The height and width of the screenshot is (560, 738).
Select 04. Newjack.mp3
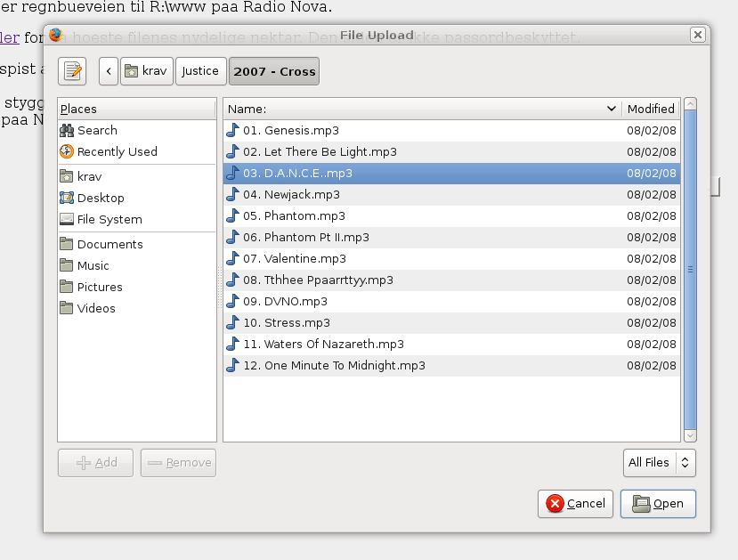452,194
